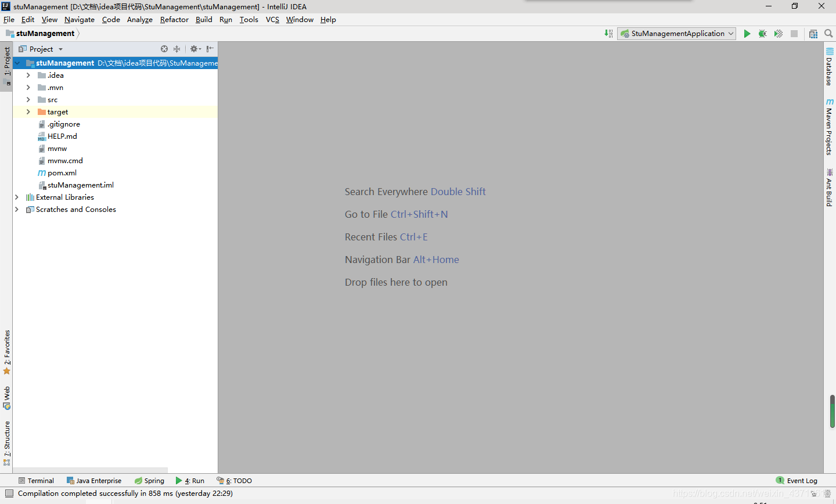Open Project Structure from the toolbar
Image resolution: width=836 pixels, height=504 pixels.
pyautogui.click(x=813, y=34)
